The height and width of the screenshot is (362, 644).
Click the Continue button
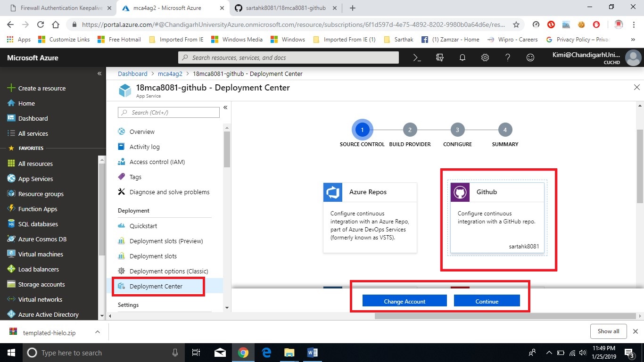pyautogui.click(x=487, y=301)
